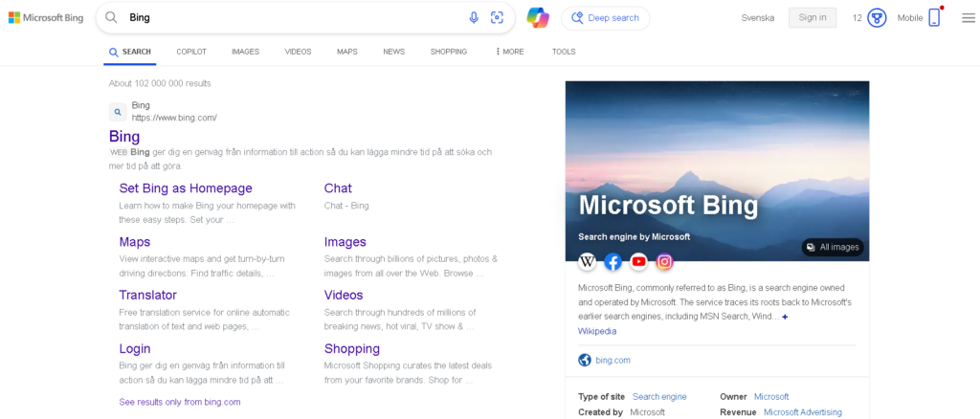
Task: Open Set Bing as Homepage link
Action: [186, 188]
